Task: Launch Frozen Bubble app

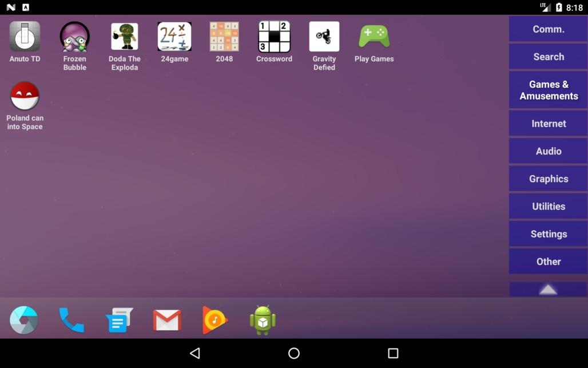Action: [x=74, y=37]
